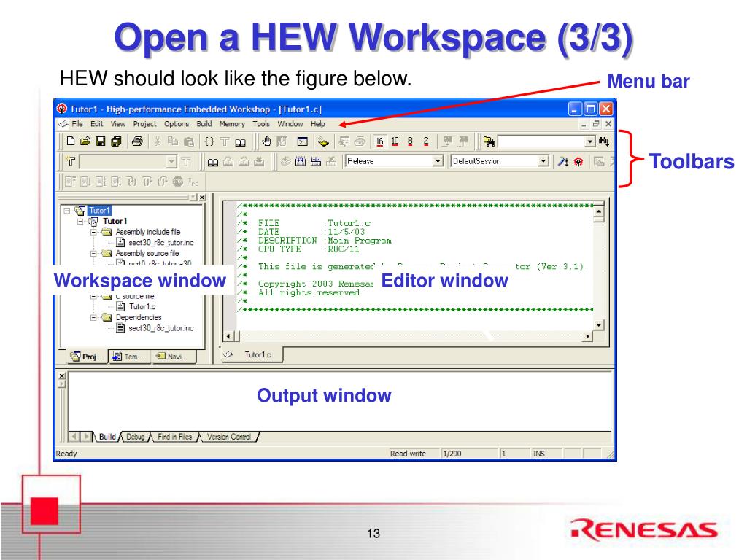Select sect30_r8c_tutor.inc under Assembly include file
747x560 pixels.
(x=161, y=242)
